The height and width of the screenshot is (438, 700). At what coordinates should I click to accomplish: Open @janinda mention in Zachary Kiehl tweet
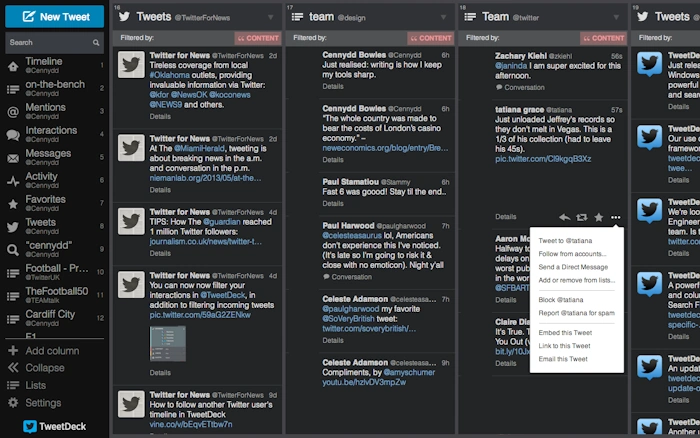click(511, 66)
